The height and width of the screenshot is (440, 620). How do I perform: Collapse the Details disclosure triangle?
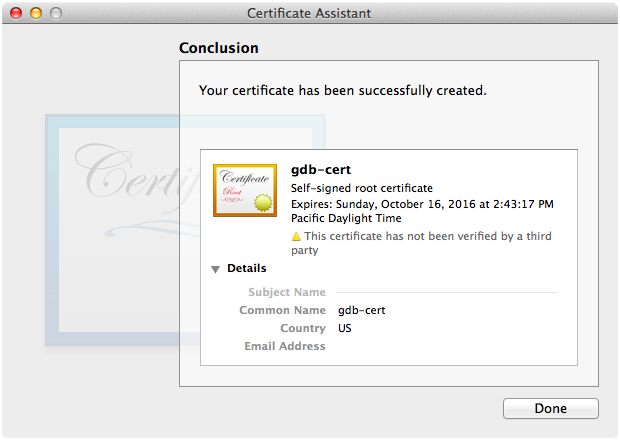pos(215,269)
